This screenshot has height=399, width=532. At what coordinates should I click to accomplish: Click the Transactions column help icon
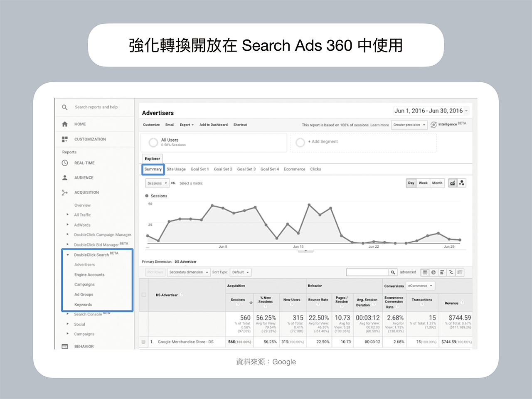click(x=422, y=304)
